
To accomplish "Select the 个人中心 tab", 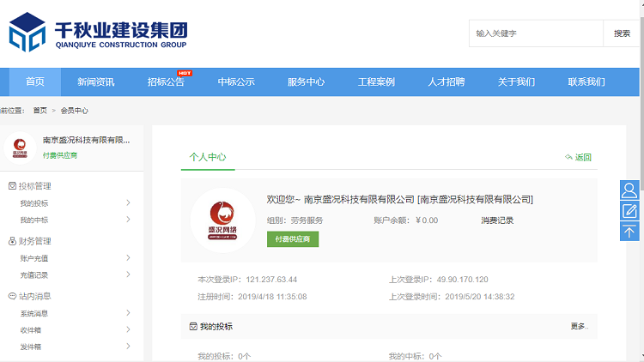I will [x=208, y=157].
